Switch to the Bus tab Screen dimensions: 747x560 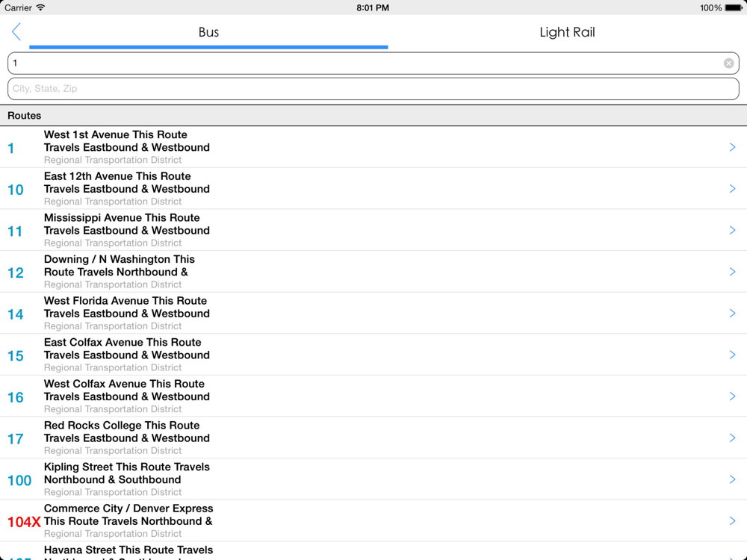(208, 32)
